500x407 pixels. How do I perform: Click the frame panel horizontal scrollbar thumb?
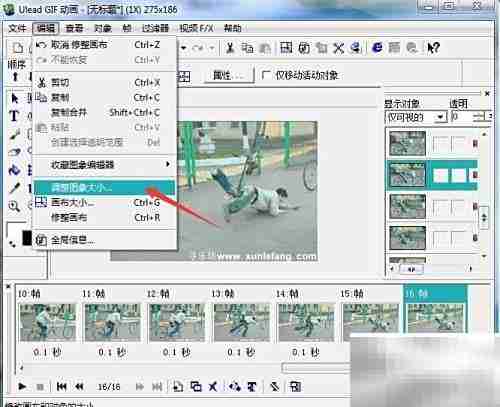(x=316, y=367)
